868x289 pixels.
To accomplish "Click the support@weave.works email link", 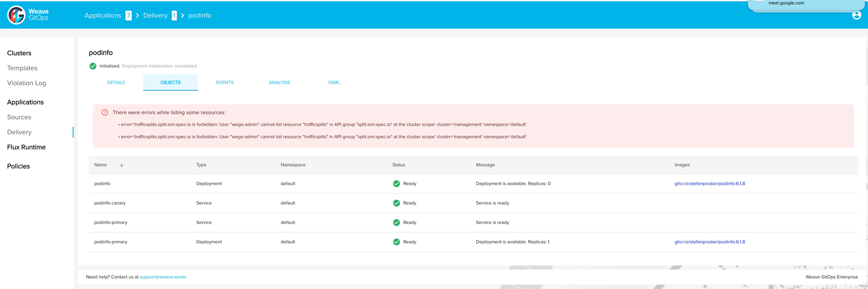I will point(163,277).
